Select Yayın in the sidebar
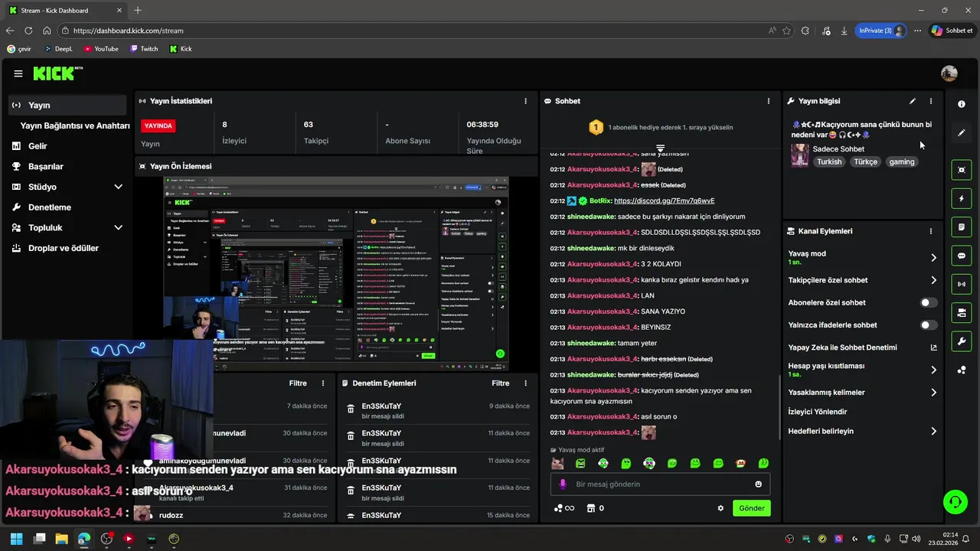This screenshot has height=551, width=980. point(67,105)
